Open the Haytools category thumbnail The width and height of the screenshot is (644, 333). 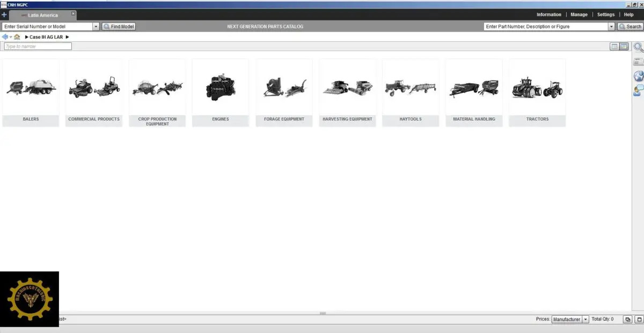point(411,93)
